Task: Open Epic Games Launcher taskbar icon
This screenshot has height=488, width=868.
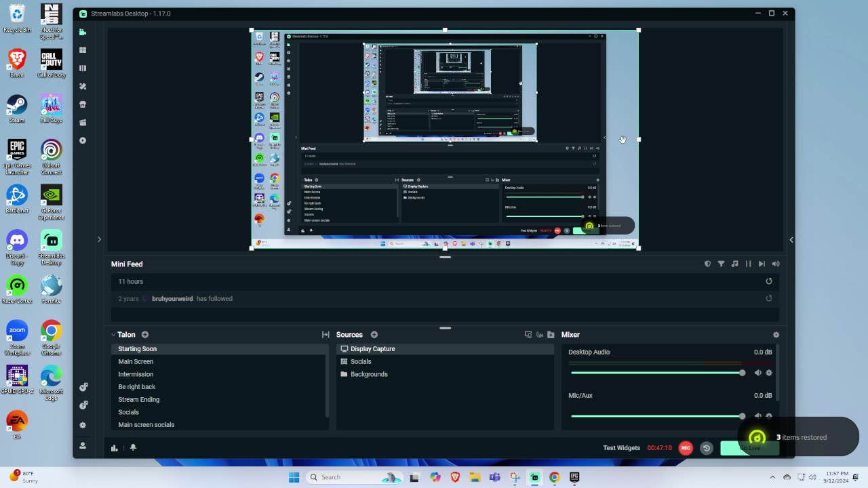Action: pos(574,477)
